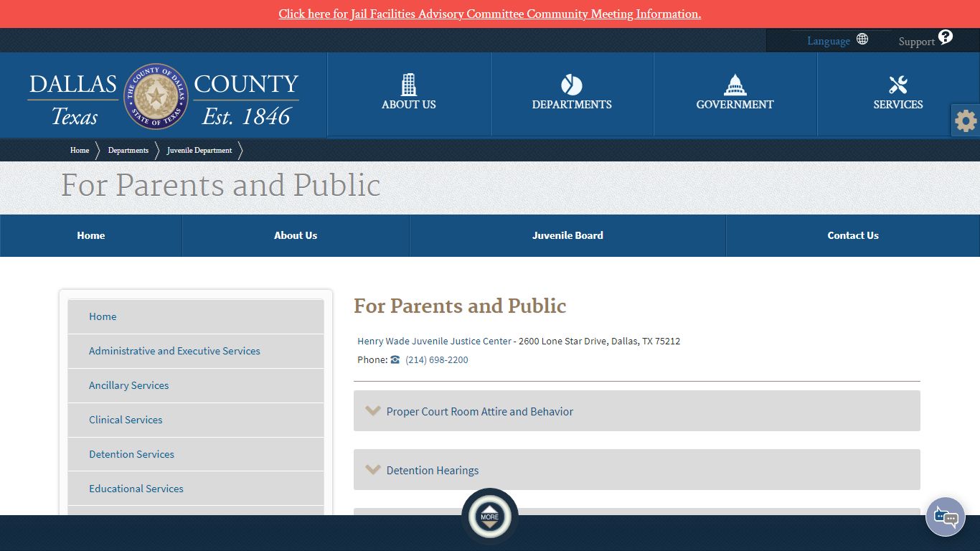The height and width of the screenshot is (551, 980).
Task: Select the About Us tab
Action: (296, 235)
